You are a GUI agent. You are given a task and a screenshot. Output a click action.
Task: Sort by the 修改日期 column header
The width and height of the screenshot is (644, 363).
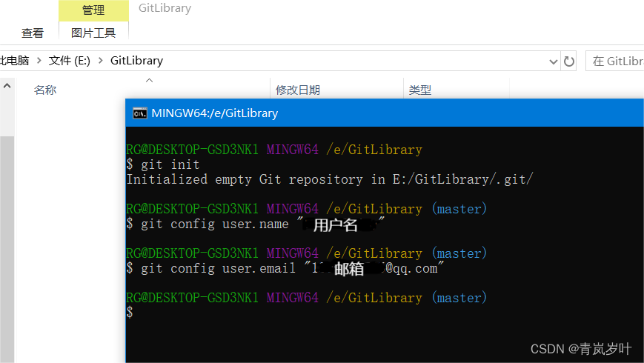[x=298, y=90]
